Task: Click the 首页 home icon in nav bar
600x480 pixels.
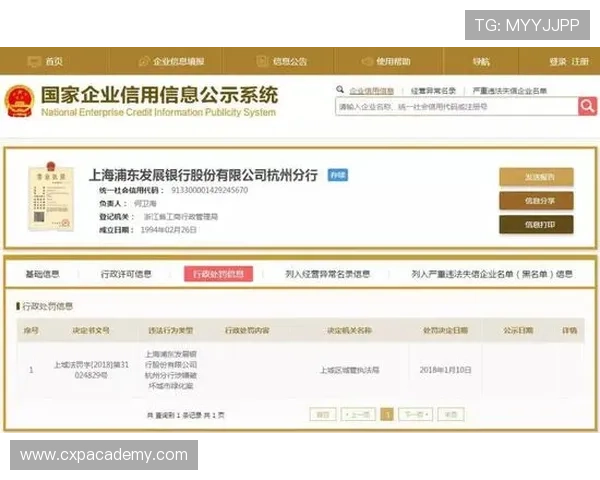Action: click(x=34, y=61)
